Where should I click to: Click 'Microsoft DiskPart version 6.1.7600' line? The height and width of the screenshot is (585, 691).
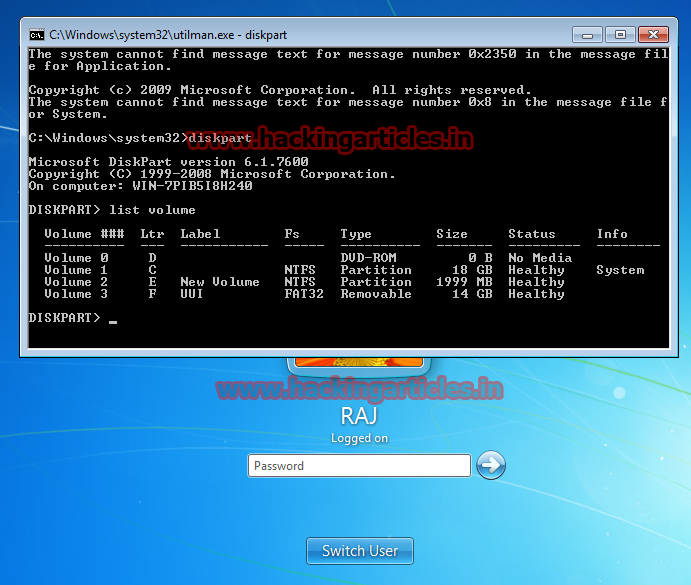click(x=168, y=162)
